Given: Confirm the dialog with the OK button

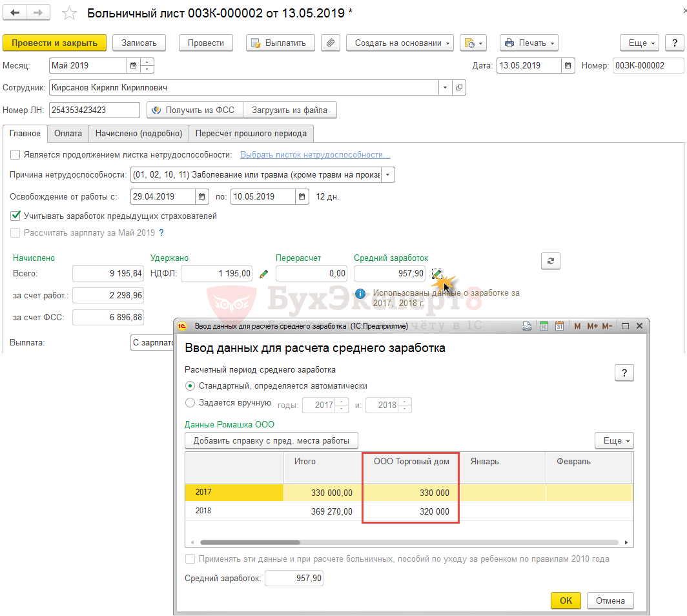Looking at the screenshot, I should [566, 601].
